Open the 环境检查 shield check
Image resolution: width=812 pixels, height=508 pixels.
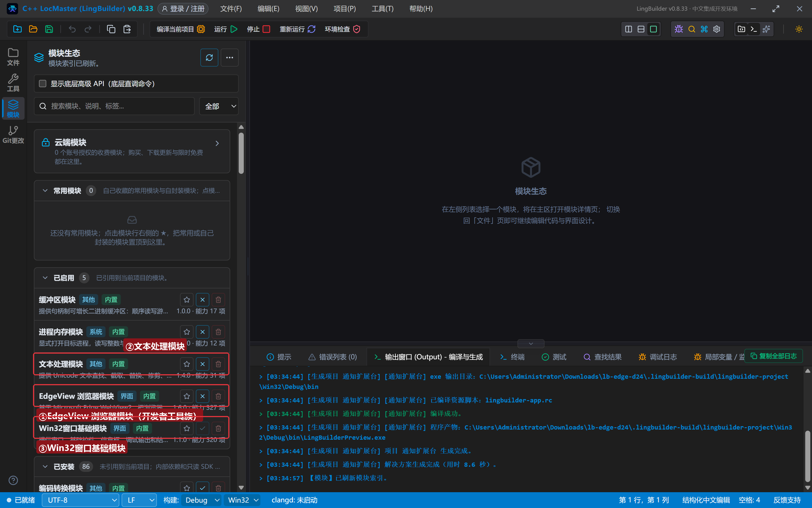click(357, 29)
